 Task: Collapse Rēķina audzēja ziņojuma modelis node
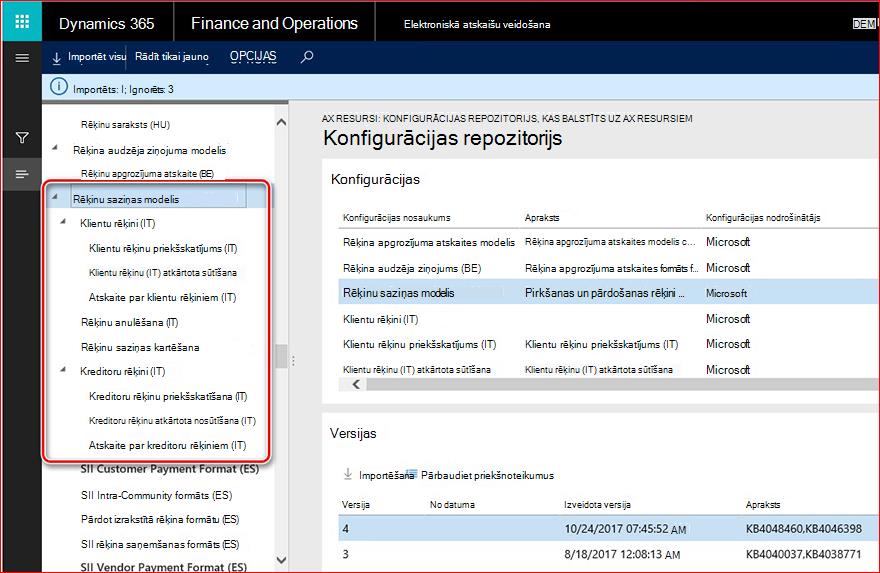pyautogui.click(x=55, y=148)
